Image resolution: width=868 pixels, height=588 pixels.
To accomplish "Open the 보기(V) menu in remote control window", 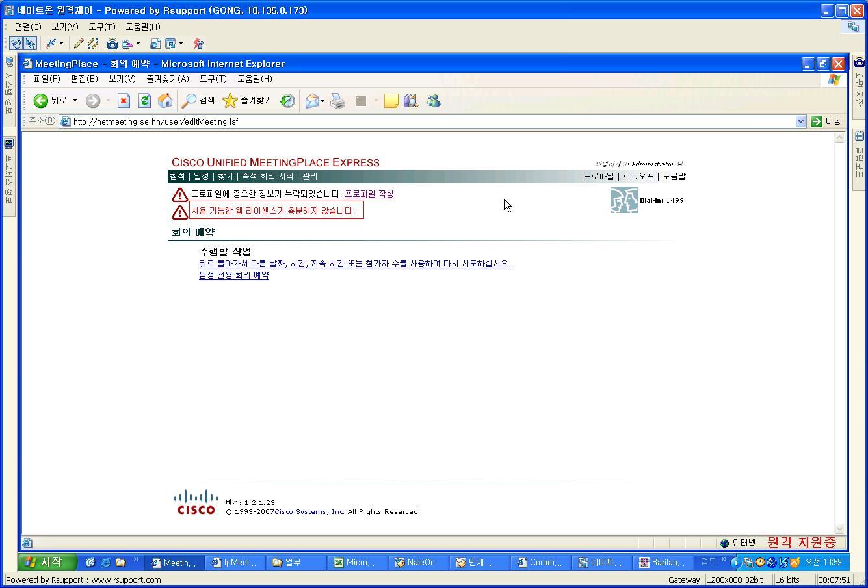I will pos(64,27).
